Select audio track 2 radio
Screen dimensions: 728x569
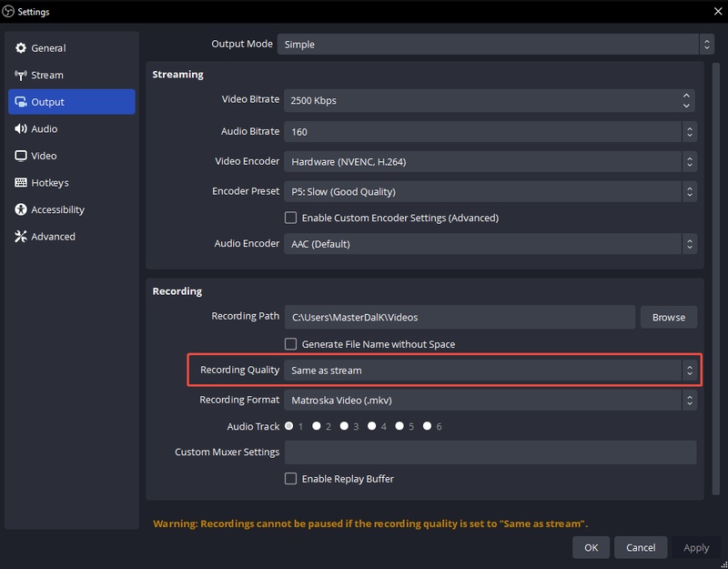pos(316,426)
